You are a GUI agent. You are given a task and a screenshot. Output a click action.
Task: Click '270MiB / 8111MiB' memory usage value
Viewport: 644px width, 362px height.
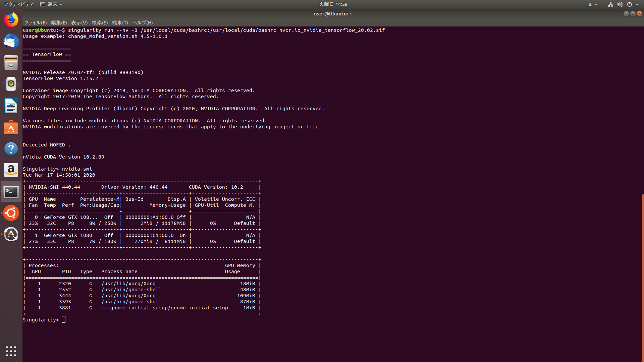(160, 241)
